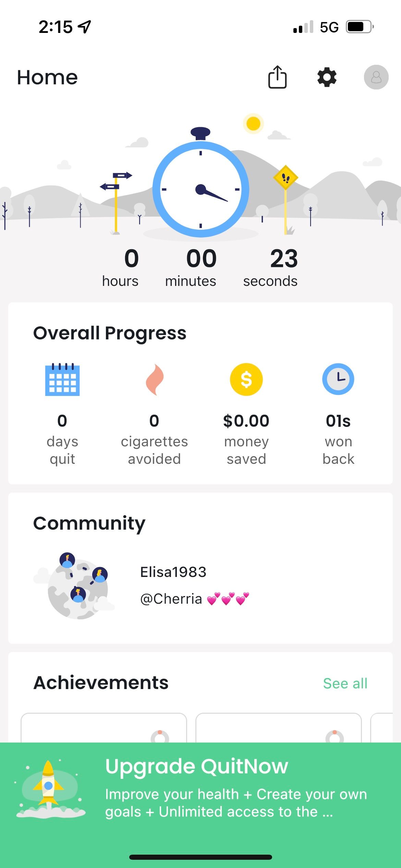Open settings via the gear icon
Viewport: 401px width, 868px height.
tap(327, 77)
